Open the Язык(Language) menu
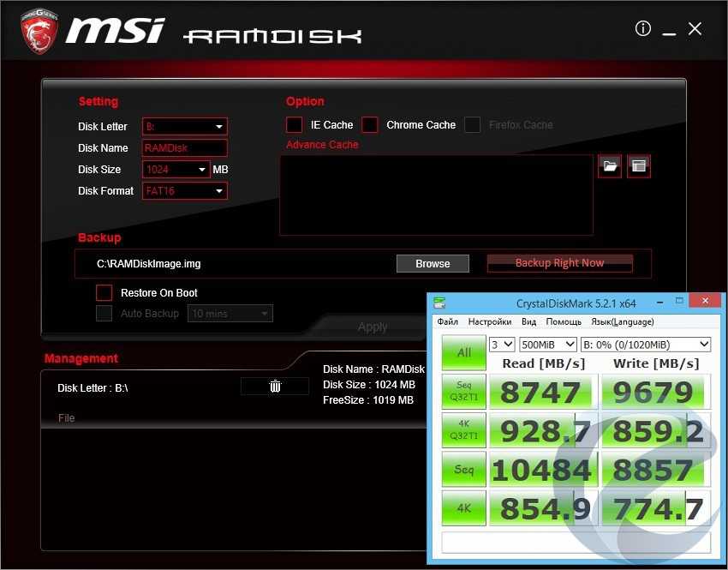728x570 pixels. [x=623, y=321]
